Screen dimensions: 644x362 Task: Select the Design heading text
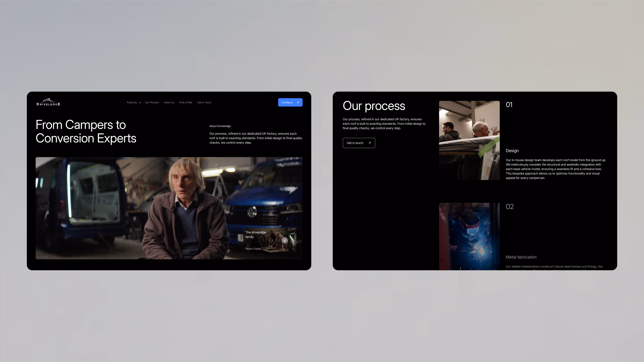coord(512,151)
